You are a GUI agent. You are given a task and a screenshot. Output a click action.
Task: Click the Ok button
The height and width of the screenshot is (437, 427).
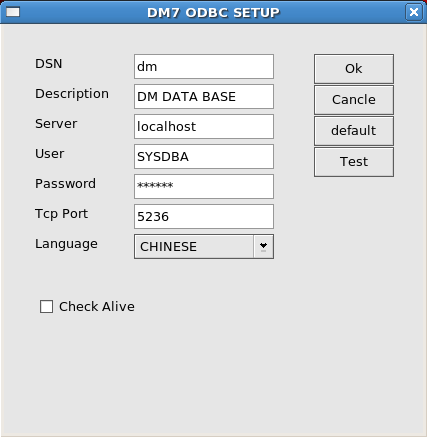tap(354, 69)
